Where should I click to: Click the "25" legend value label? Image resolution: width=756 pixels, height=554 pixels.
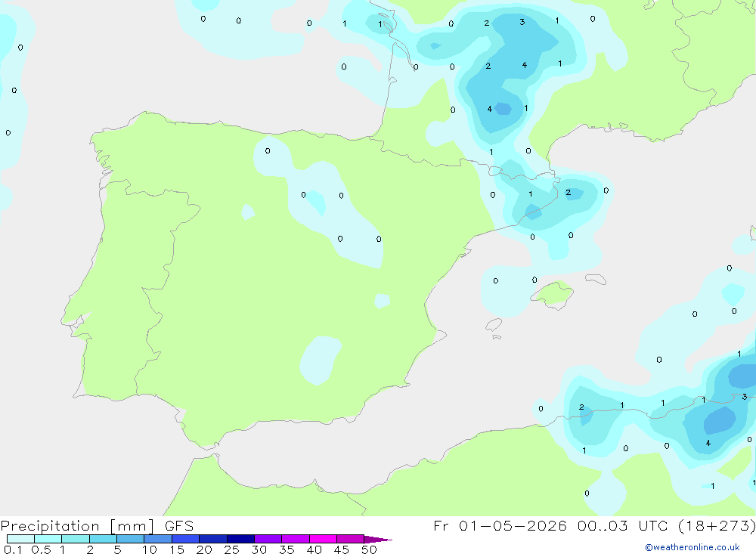pos(231,549)
